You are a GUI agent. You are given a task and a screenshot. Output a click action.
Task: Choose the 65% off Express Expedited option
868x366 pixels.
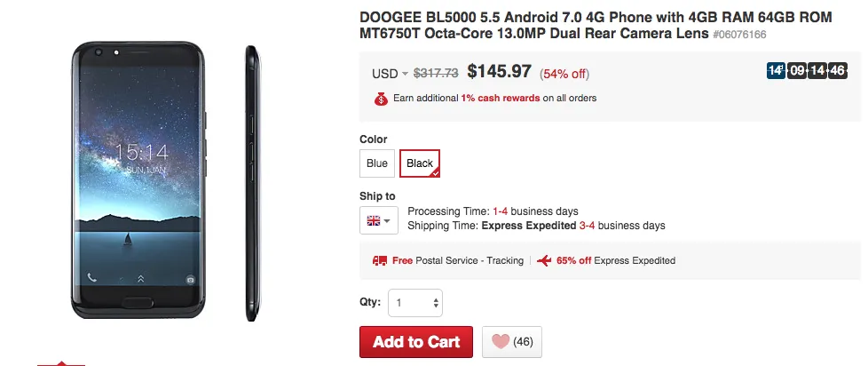click(x=616, y=261)
